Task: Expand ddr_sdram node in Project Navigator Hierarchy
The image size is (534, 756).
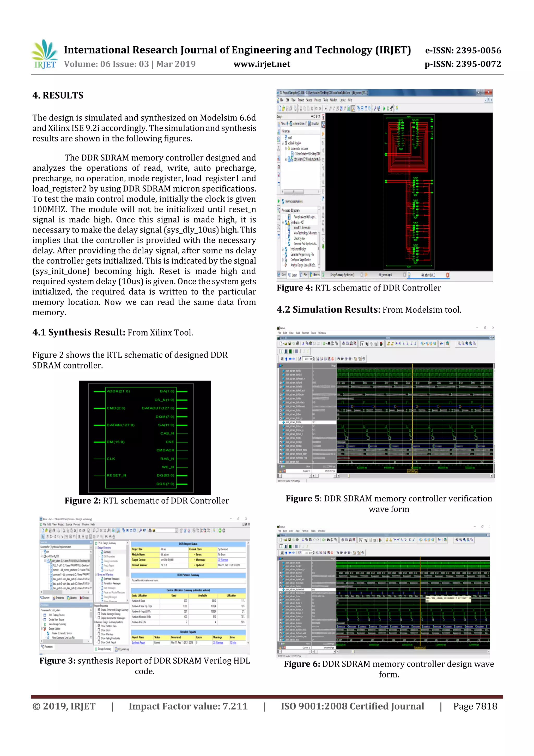Action: click(286, 159)
